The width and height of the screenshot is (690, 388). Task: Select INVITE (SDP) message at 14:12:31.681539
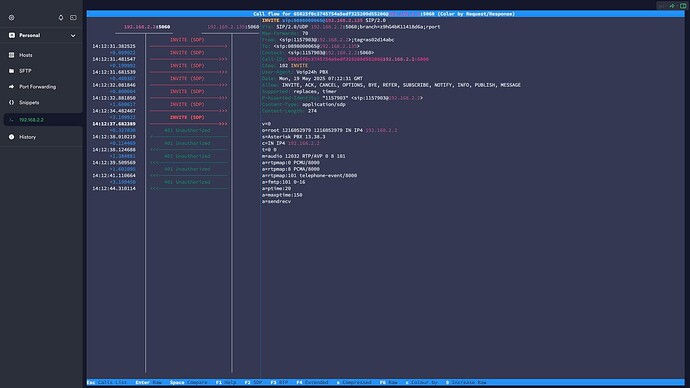(187, 66)
